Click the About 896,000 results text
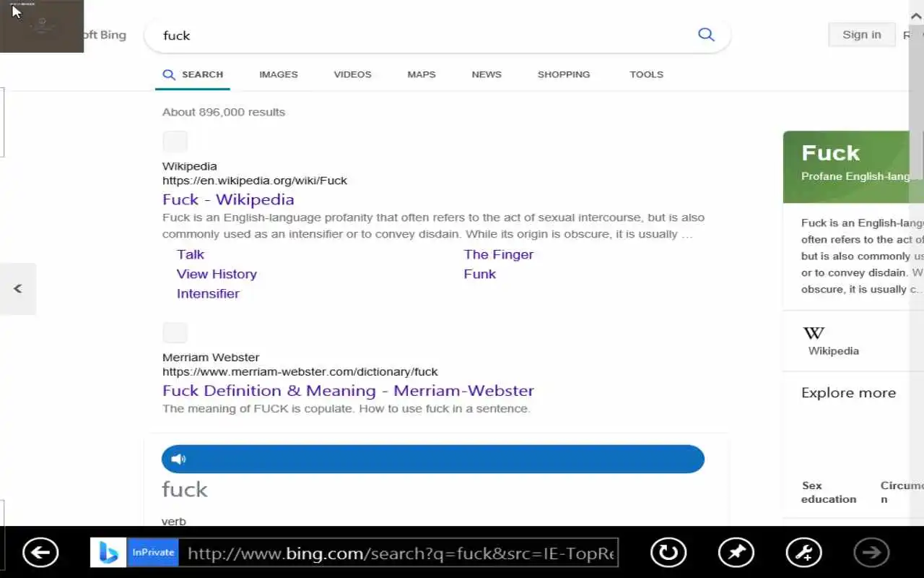 click(224, 112)
